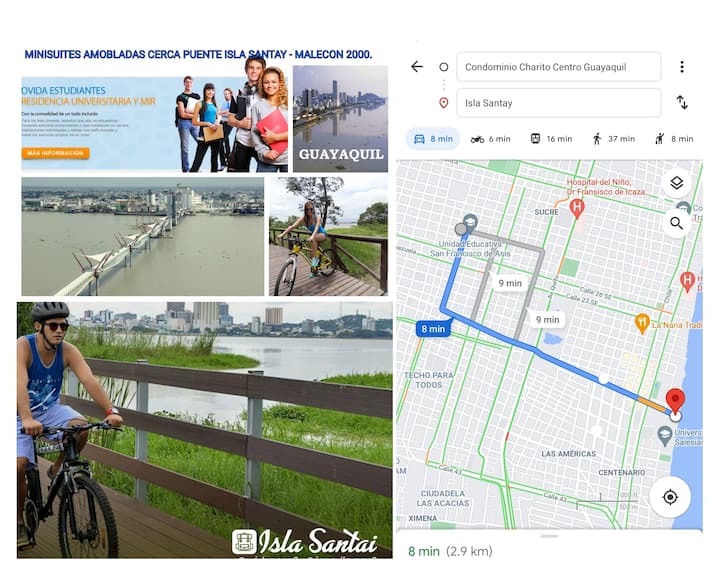Screen dimensions: 720x576
Task: Click the orange MÁS INFORMACIÓN button
Action: pos(55,153)
